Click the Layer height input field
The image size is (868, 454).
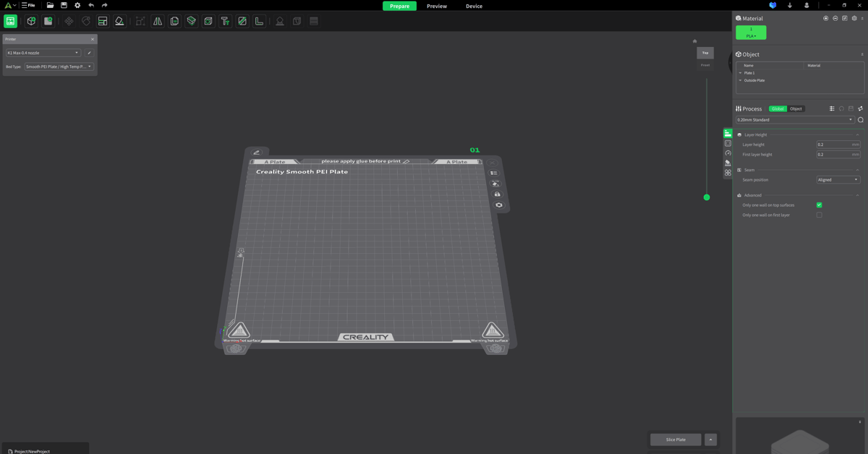pyautogui.click(x=838, y=145)
